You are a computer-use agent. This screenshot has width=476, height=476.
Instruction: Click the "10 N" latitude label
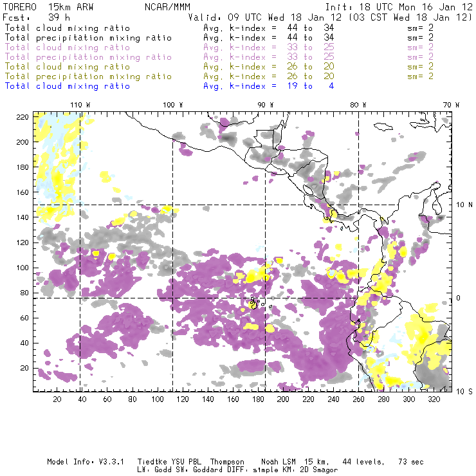464,205
